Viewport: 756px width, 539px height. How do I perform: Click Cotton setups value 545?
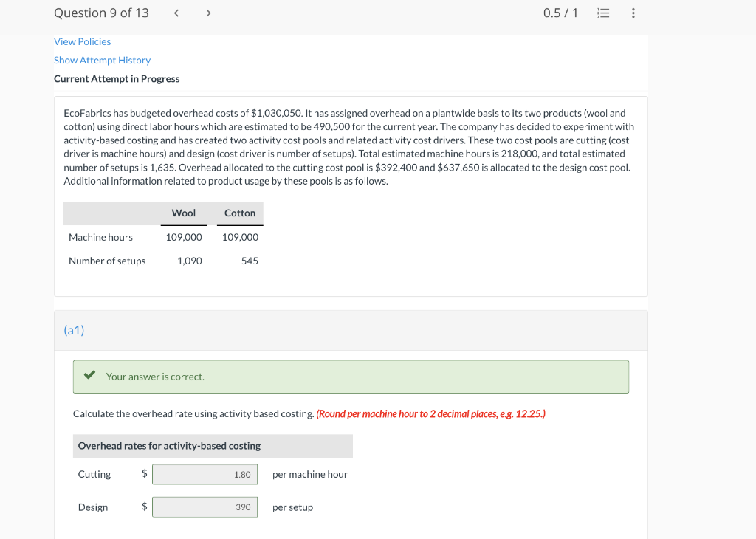(250, 261)
